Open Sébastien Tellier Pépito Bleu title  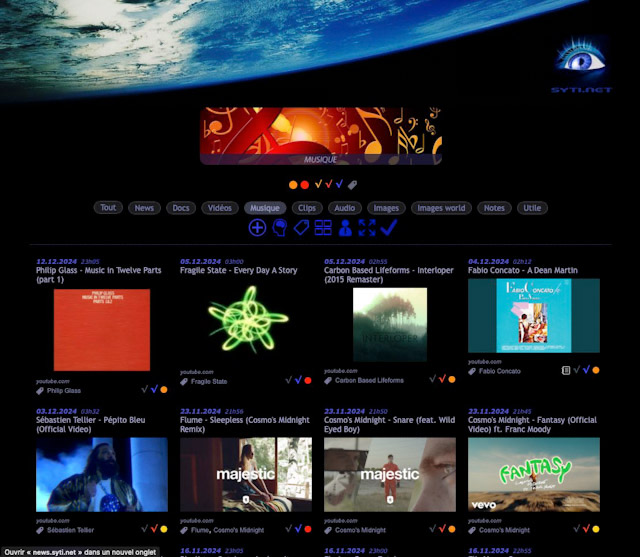[x=90, y=424]
